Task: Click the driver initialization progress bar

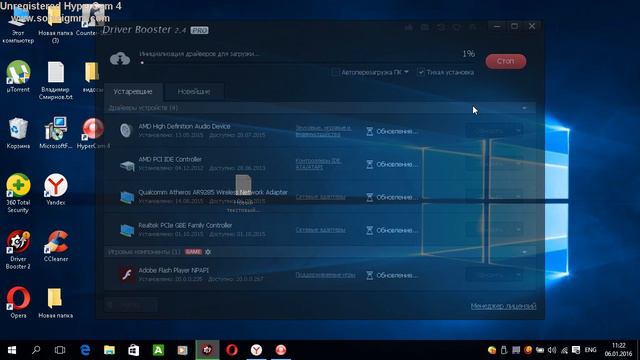Action: (307, 63)
